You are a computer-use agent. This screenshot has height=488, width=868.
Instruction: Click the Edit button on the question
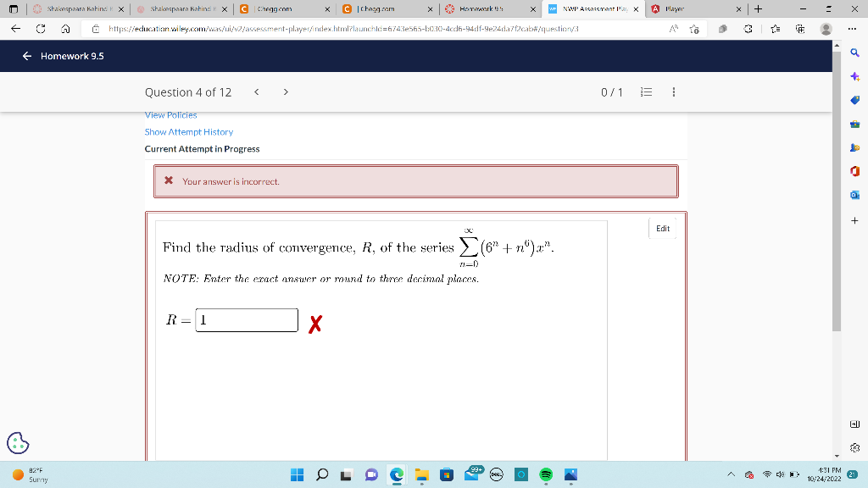pyautogui.click(x=662, y=228)
